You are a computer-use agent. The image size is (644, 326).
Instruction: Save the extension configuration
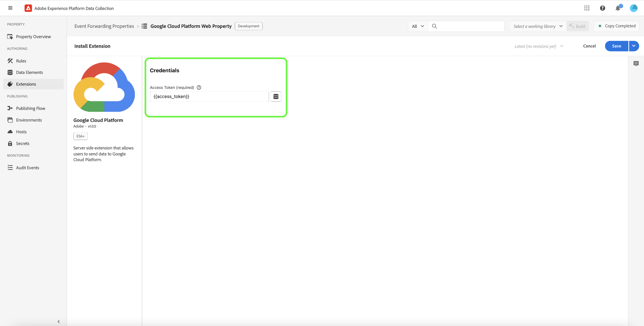(x=616, y=46)
